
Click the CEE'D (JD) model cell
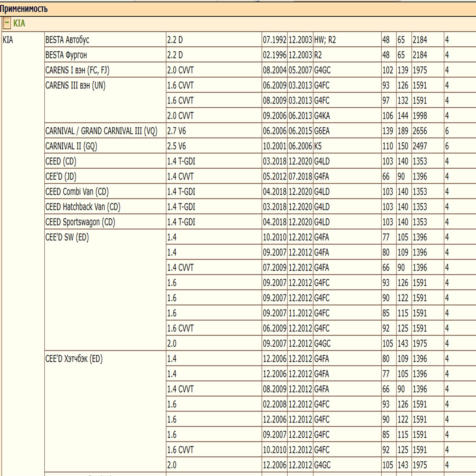[x=61, y=176]
